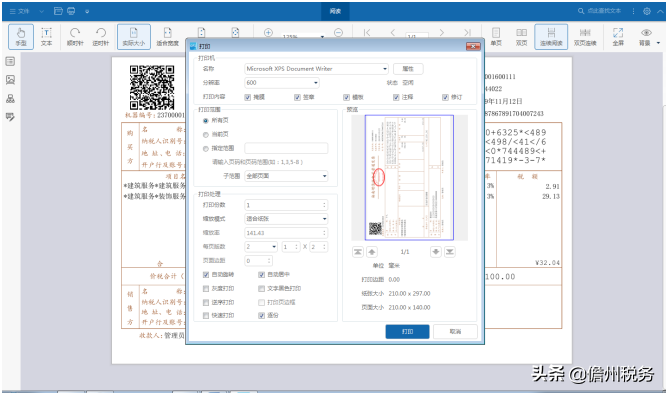Open the 缩放模式 scale mode dropdown

point(286,219)
